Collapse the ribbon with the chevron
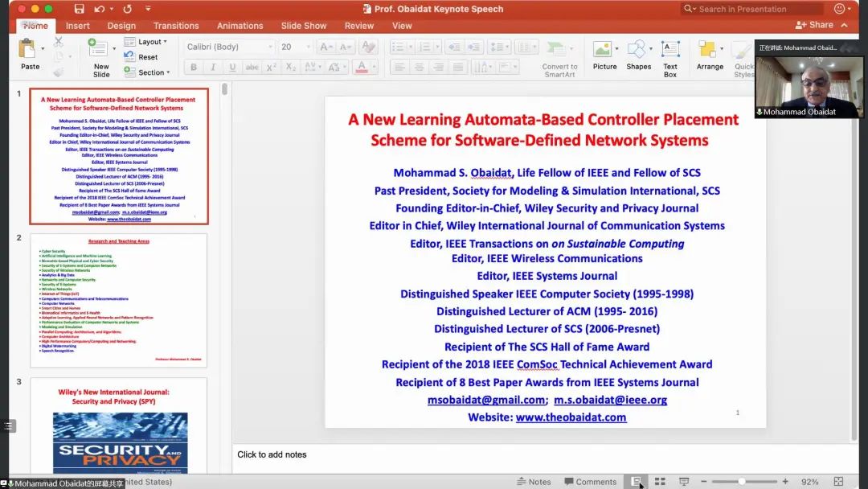The image size is (868, 489). [x=844, y=25]
